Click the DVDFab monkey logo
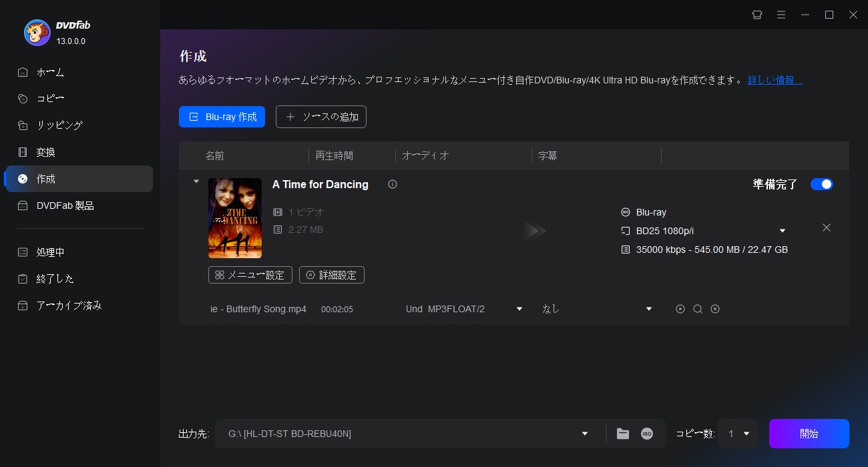Image resolution: width=868 pixels, height=467 pixels. coord(37,33)
